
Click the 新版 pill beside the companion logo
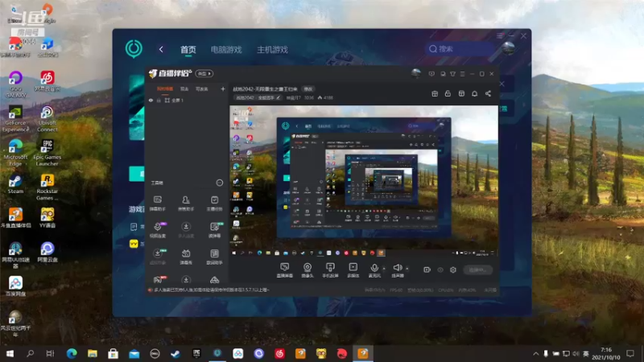point(204,73)
